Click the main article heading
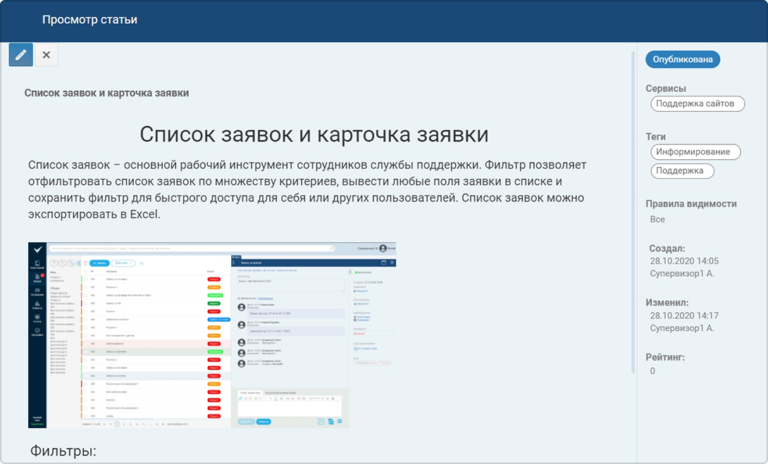768x464 pixels. (x=314, y=134)
